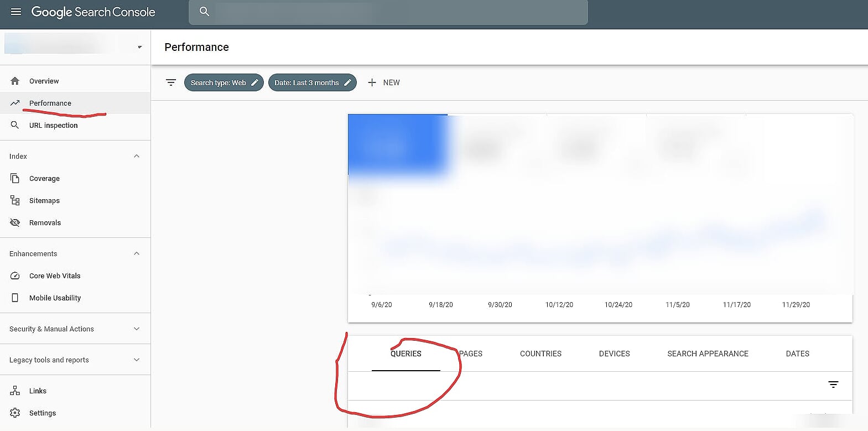Screen dimensions: 868x431
Task: Click the Mobile Usability phone icon
Action: 15,298
